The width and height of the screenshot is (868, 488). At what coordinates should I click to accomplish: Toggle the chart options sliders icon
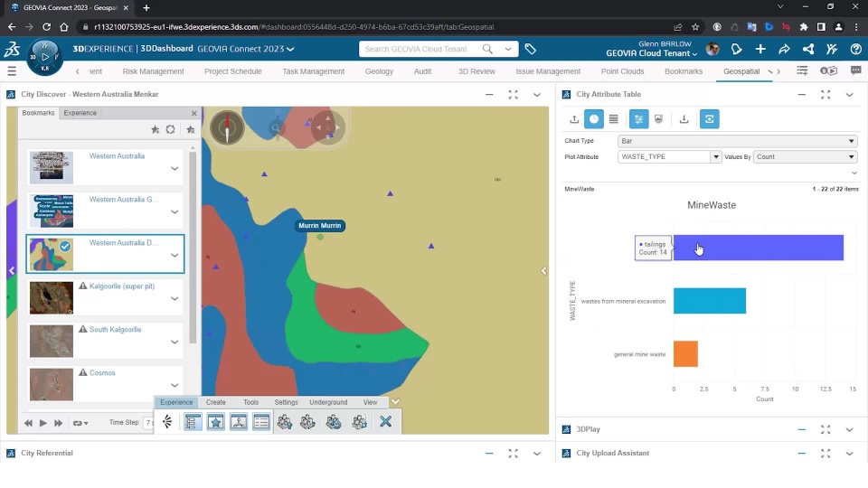point(638,119)
